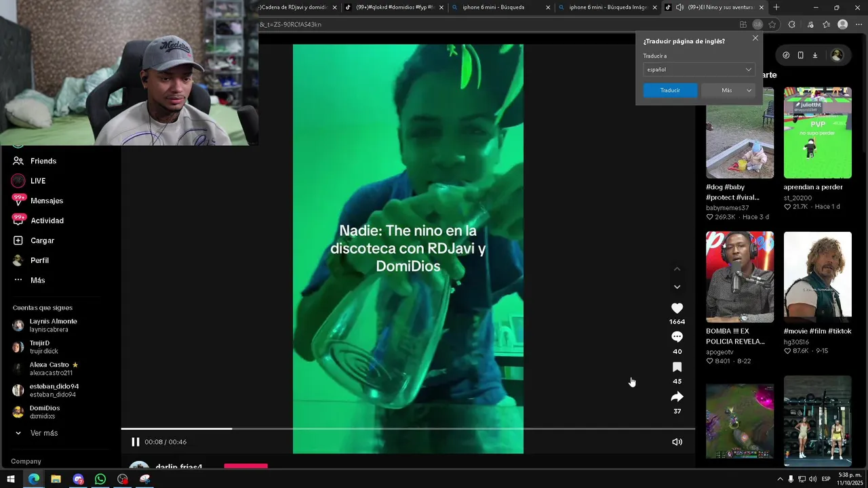Mute audio on El Nino tab

tap(679, 7)
